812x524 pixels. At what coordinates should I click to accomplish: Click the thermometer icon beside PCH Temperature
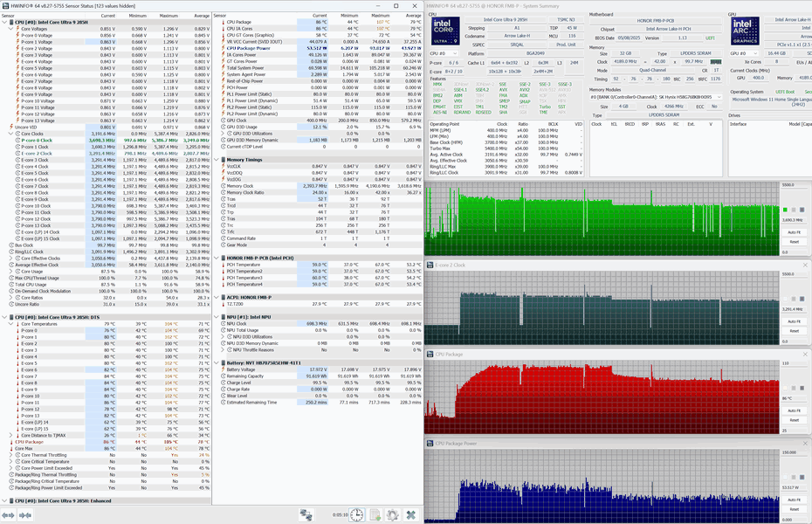pos(224,265)
